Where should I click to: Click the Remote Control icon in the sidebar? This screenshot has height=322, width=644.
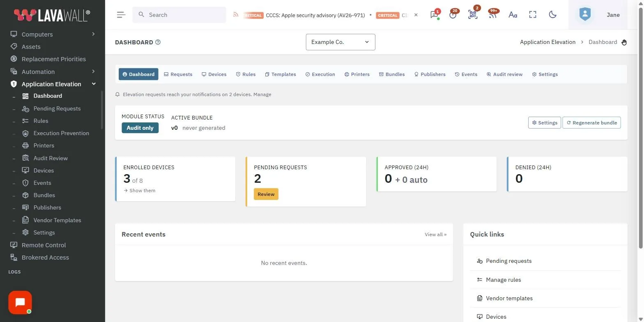pyautogui.click(x=14, y=245)
